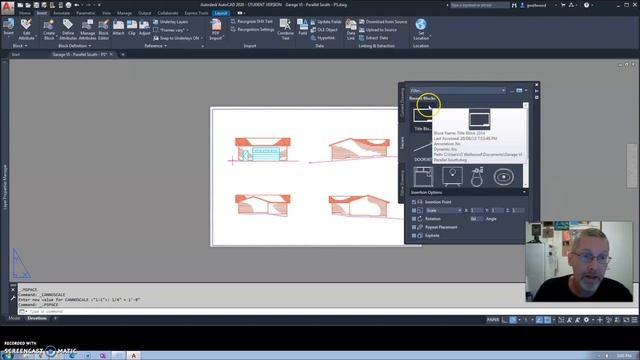This screenshot has height=360, width=640.
Task: Open the Data Link tool
Action: pyautogui.click(x=351, y=29)
